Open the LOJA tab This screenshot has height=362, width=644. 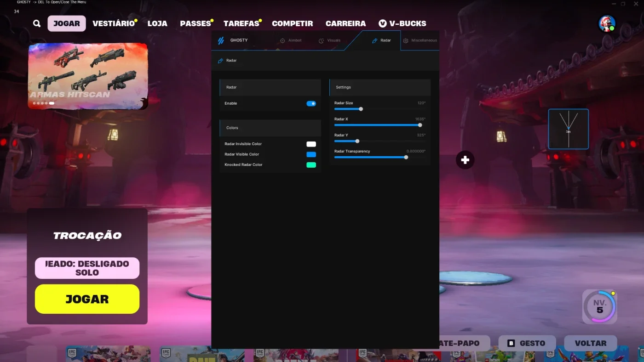pyautogui.click(x=157, y=23)
